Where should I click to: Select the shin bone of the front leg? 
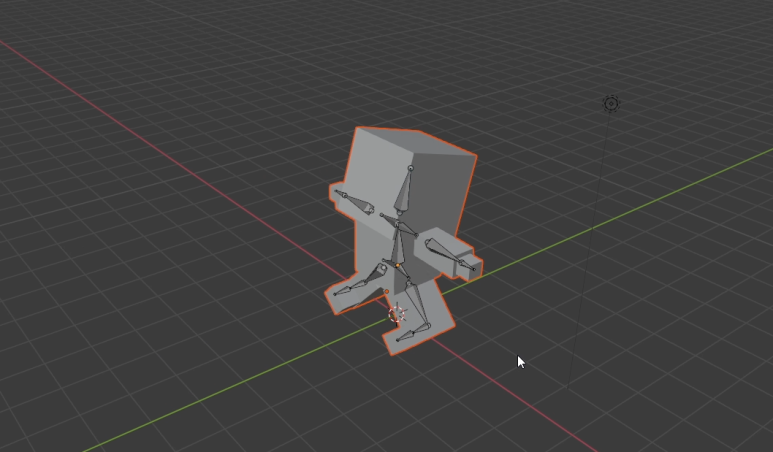click(x=418, y=305)
